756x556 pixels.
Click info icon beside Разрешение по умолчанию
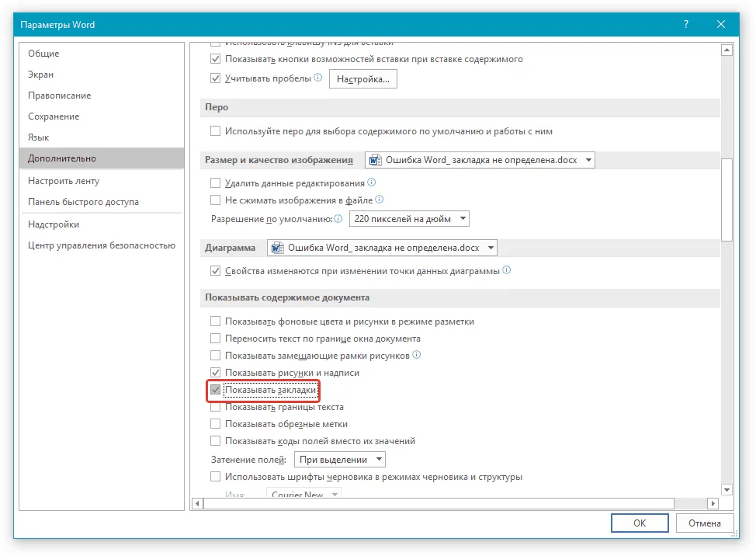(338, 218)
